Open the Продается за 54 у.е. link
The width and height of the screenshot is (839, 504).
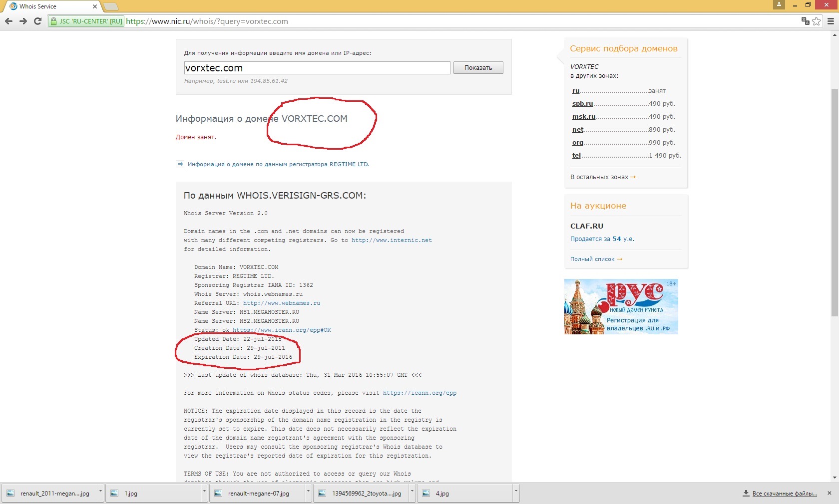pos(602,239)
